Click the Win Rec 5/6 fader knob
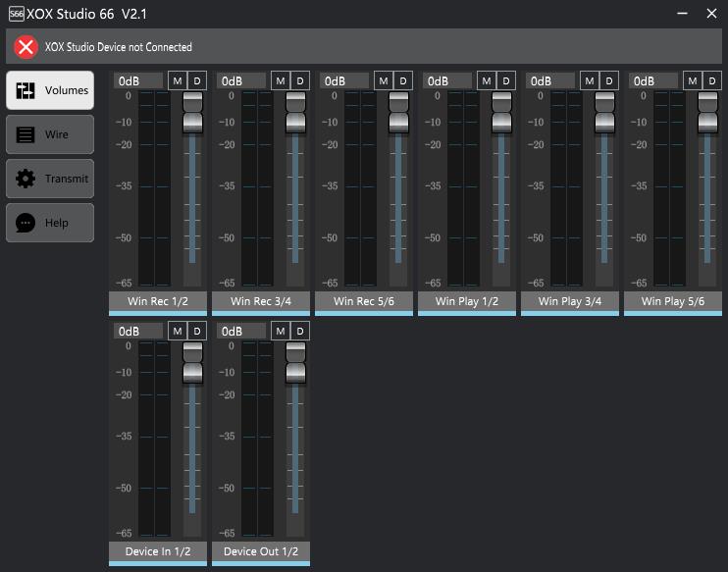 click(x=398, y=113)
